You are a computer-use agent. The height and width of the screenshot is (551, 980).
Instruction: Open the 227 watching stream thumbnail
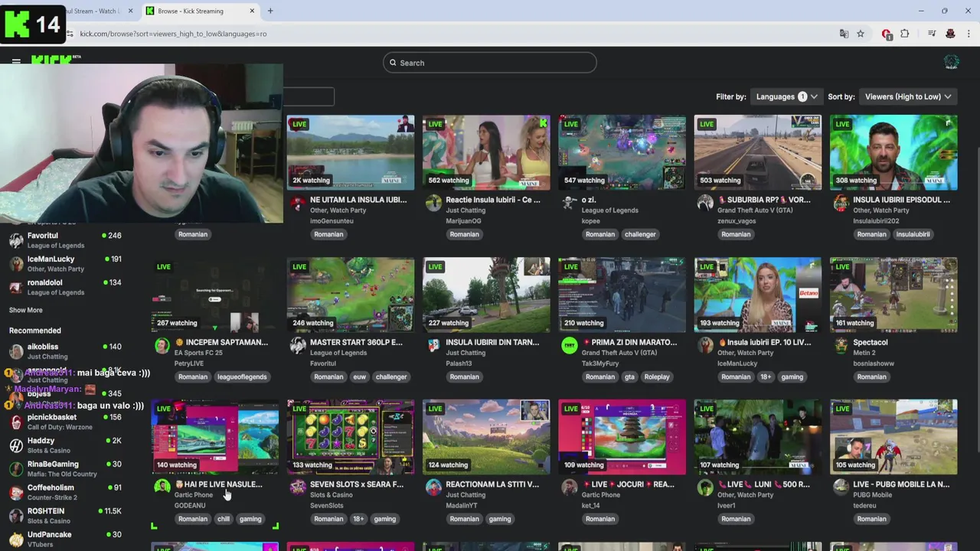tap(486, 295)
